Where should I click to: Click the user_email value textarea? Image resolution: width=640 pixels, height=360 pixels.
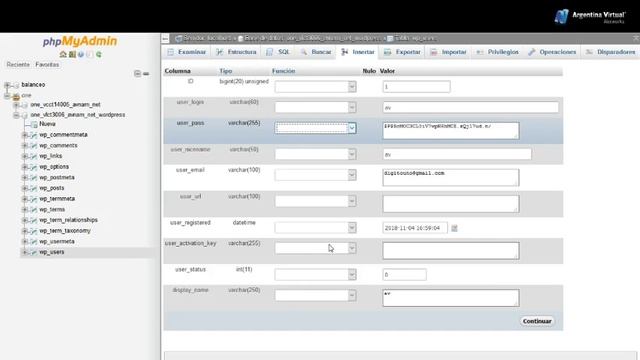point(451,178)
